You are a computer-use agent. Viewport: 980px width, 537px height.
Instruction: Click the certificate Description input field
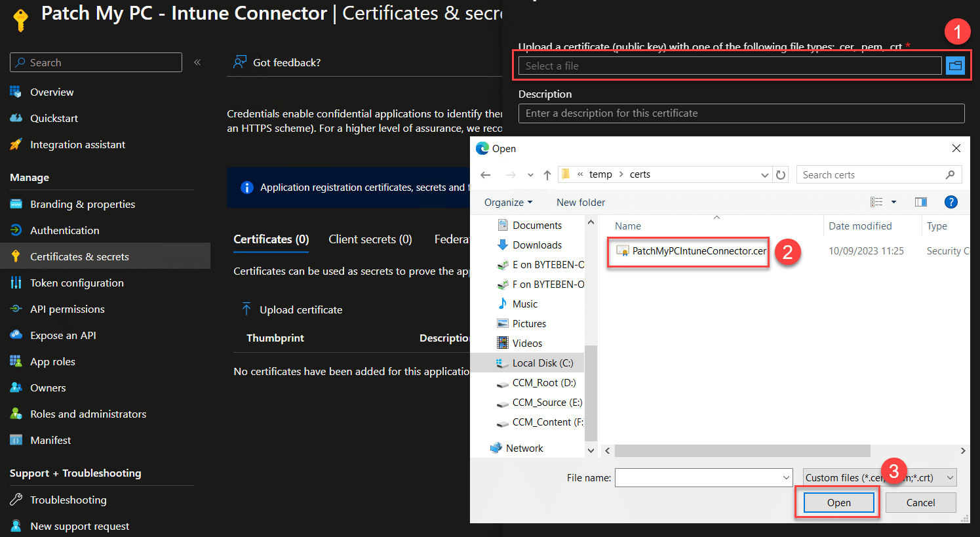point(741,113)
